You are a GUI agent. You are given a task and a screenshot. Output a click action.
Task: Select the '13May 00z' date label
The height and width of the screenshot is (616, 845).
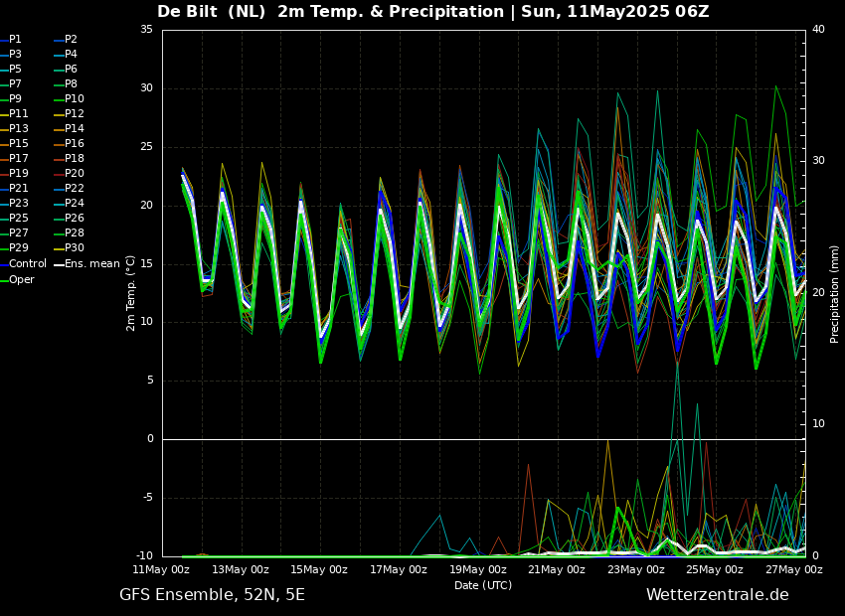pos(242,569)
